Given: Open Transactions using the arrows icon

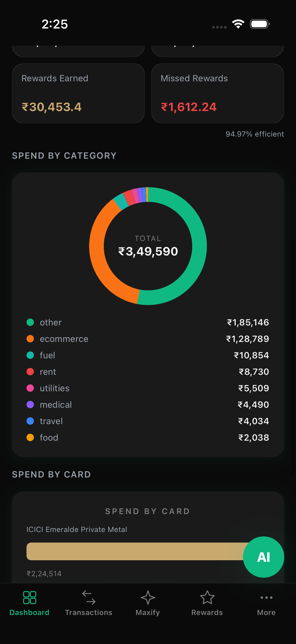Looking at the screenshot, I should pos(89,598).
